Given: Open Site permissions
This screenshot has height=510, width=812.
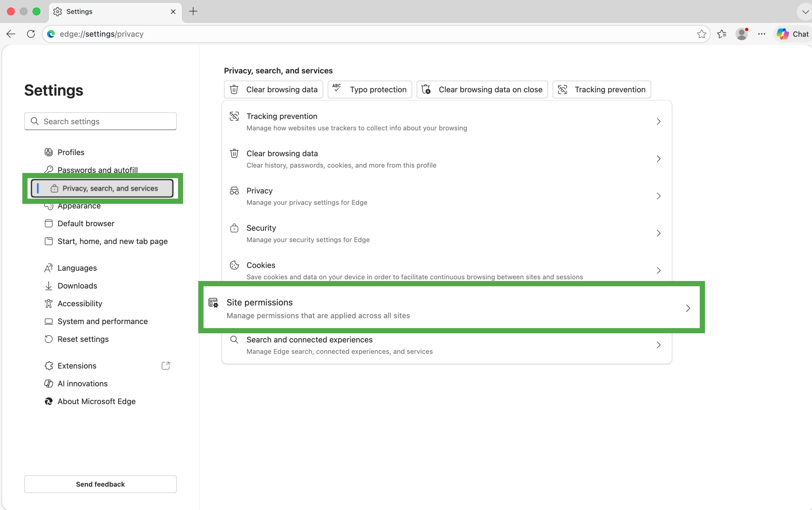Looking at the screenshot, I should coord(451,308).
